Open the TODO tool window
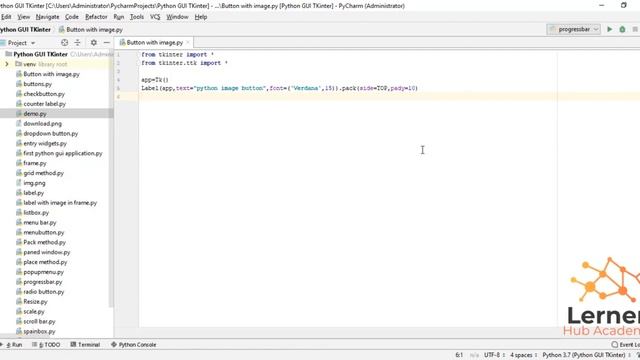The image size is (640, 360). point(46,344)
